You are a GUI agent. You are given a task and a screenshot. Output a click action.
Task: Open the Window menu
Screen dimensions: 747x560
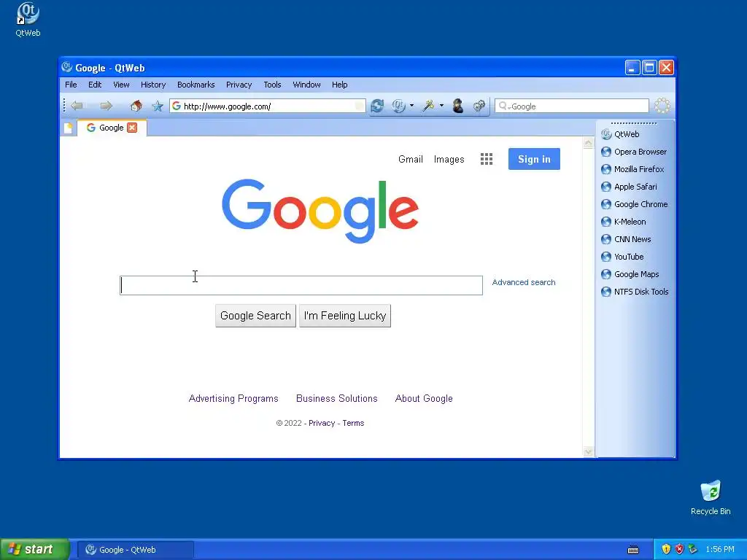[x=306, y=85]
